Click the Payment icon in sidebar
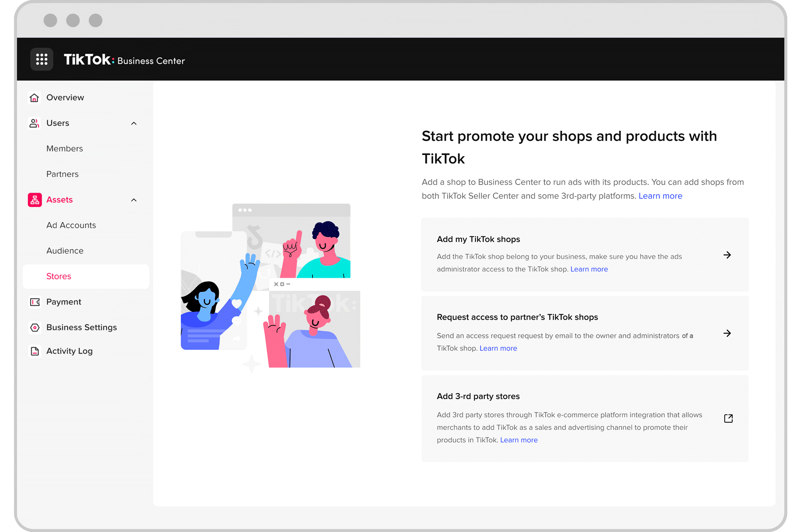 [34, 301]
